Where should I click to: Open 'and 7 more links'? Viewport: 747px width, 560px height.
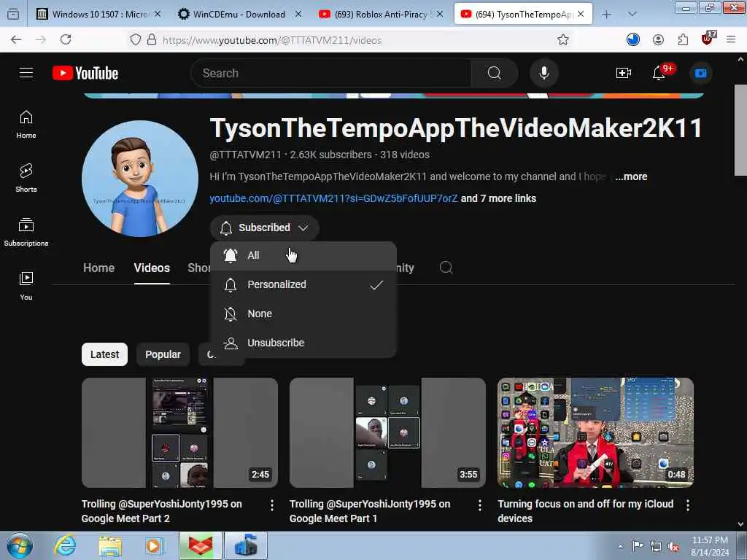(x=498, y=198)
